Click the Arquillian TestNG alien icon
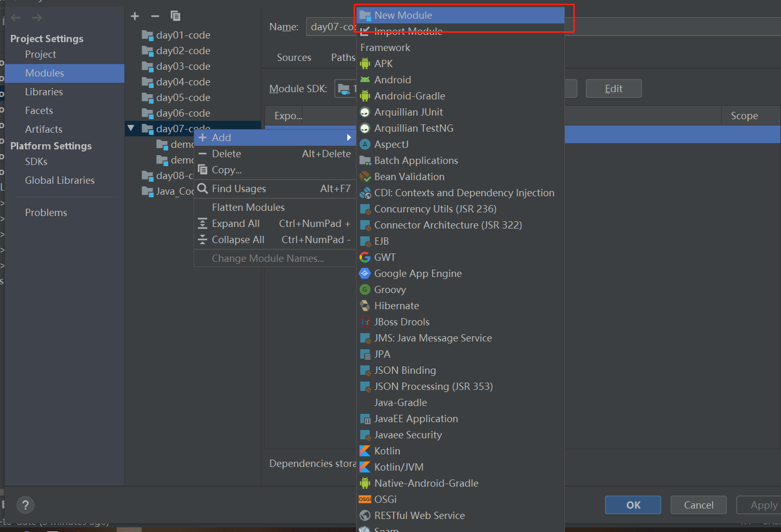 [365, 128]
